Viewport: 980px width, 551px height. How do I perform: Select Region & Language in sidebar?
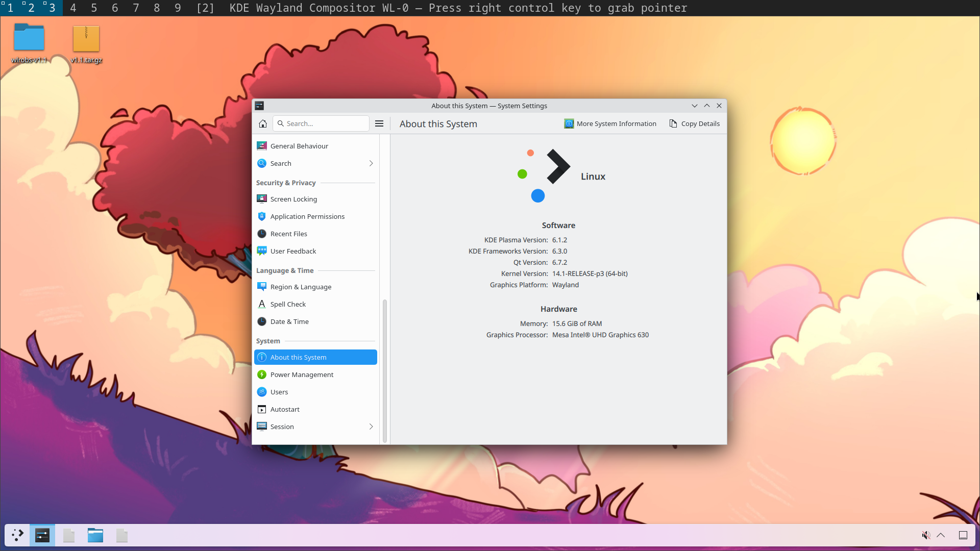301,287
